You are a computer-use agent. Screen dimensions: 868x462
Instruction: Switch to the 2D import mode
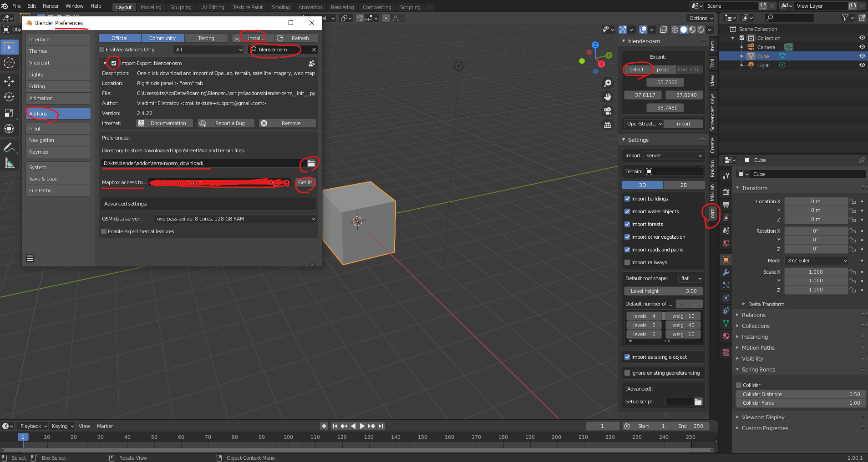684,185
